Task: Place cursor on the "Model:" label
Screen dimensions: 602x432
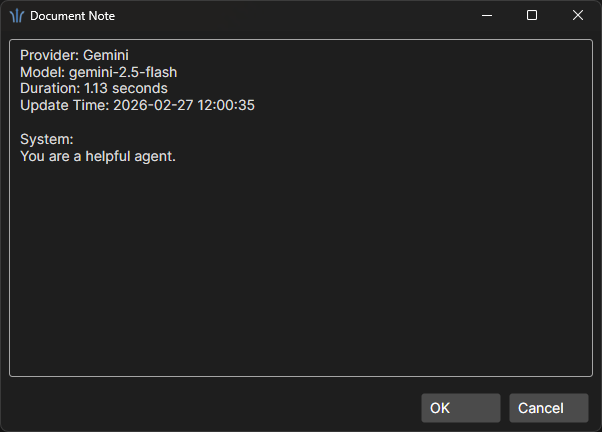Action: [42, 72]
